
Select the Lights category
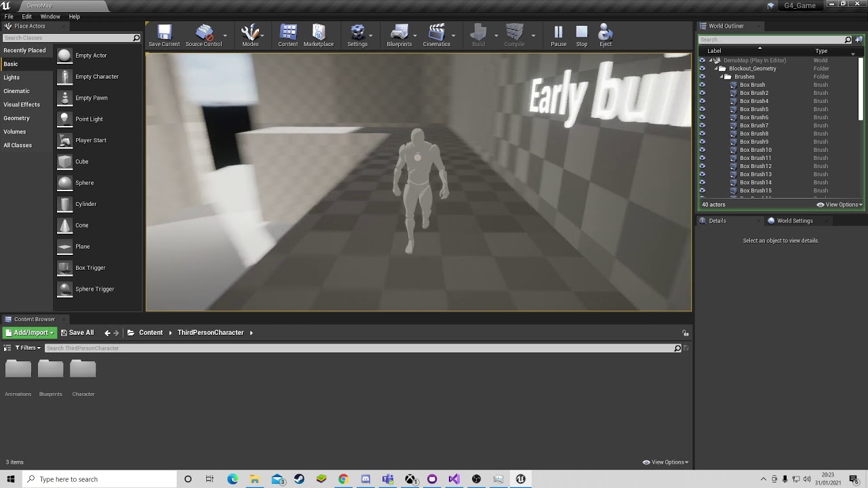(x=12, y=77)
